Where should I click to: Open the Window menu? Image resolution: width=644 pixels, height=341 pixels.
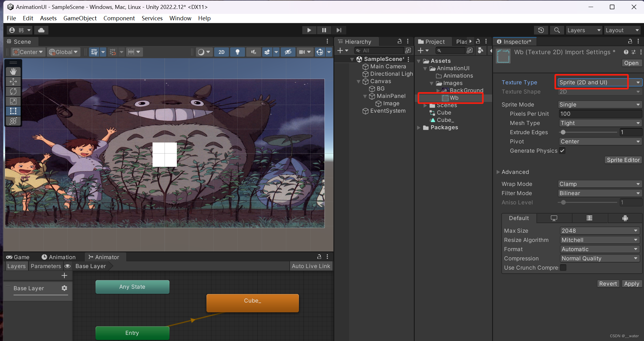click(x=180, y=18)
